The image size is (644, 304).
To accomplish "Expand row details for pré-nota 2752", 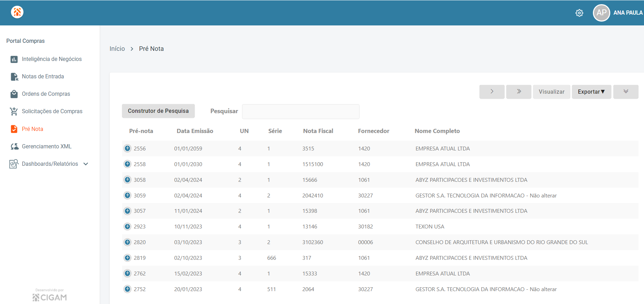I will tap(128, 289).
